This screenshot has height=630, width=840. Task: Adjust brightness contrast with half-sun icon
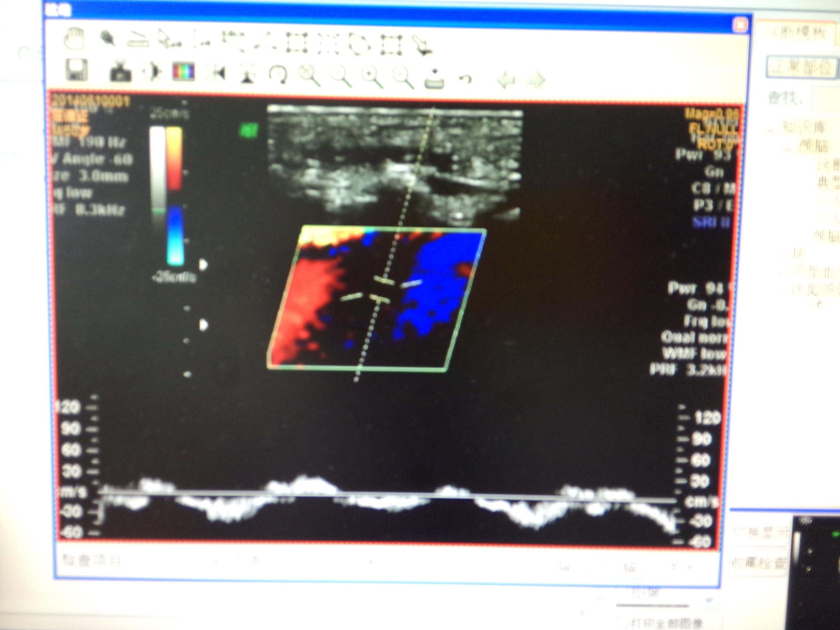pos(152,71)
